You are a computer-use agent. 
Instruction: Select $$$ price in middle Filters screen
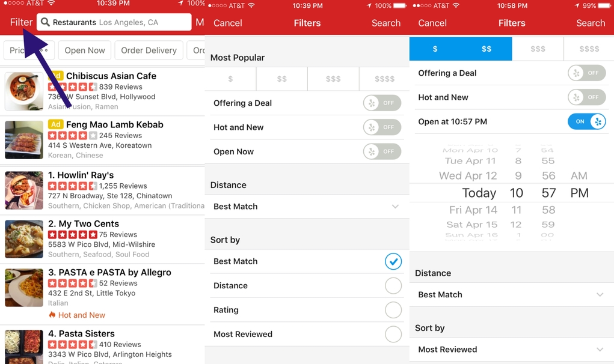pyautogui.click(x=333, y=79)
